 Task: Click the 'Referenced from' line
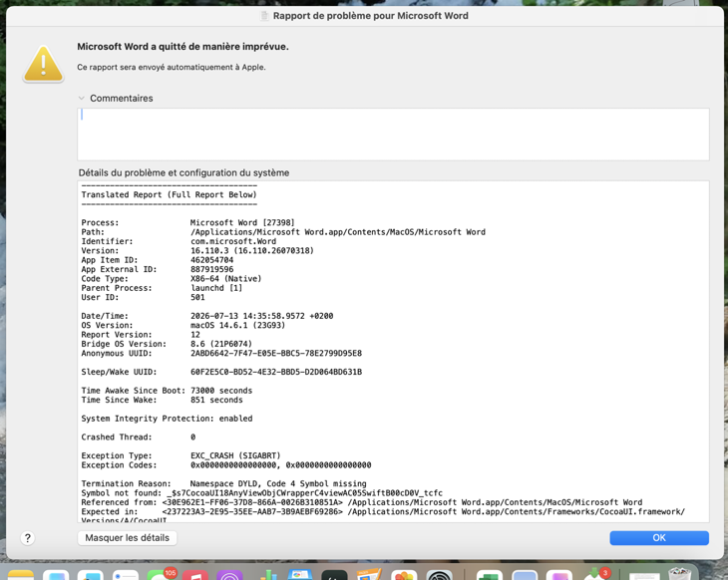362,502
